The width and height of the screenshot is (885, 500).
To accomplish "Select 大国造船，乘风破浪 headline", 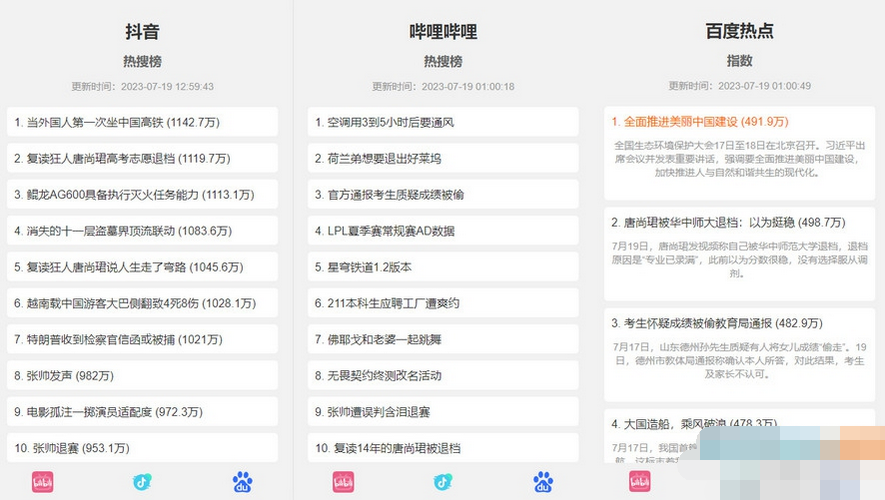I will coord(694,423).
